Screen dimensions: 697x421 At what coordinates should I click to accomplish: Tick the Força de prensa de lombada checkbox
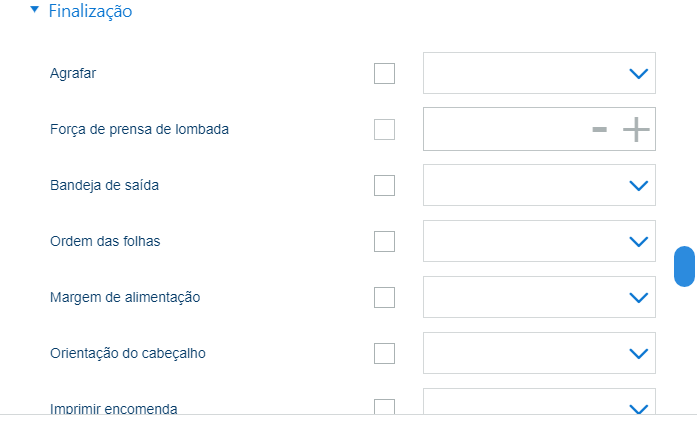384,130
